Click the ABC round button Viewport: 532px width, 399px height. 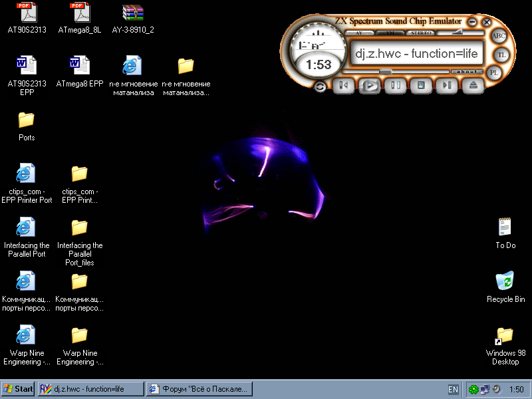click(499, 36)
